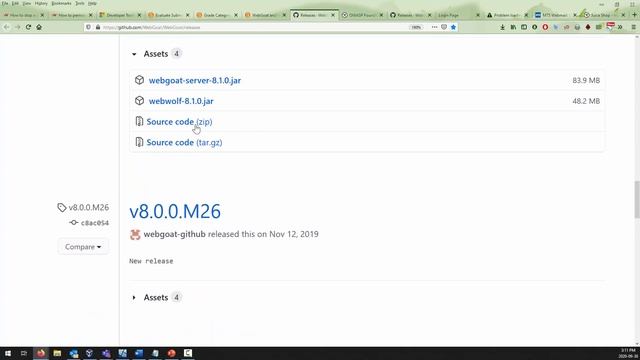Click the zip file icon beside Source code (zip)
This screenshot has height=360, width=640.
pyautogui.click(x=139, y=121)
